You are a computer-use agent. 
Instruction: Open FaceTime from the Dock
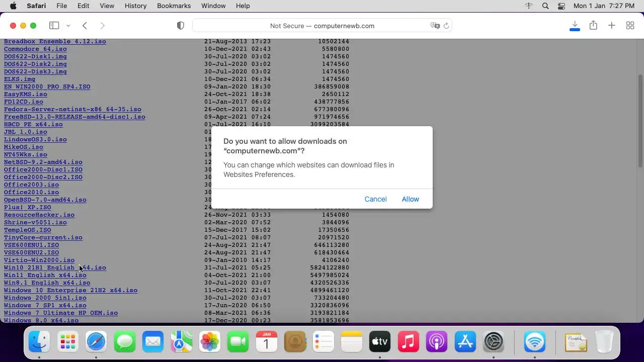tap(238, 342)
